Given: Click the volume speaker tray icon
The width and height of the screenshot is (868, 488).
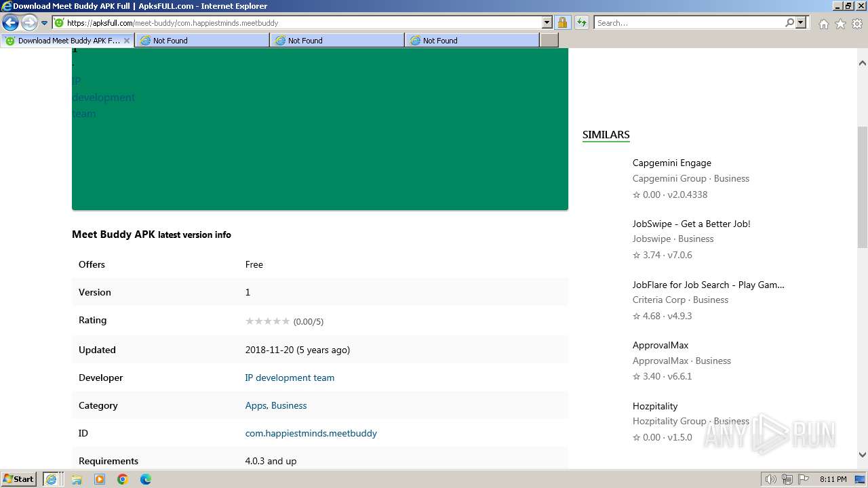Looking at the screenshot, I should pos(770,479).
